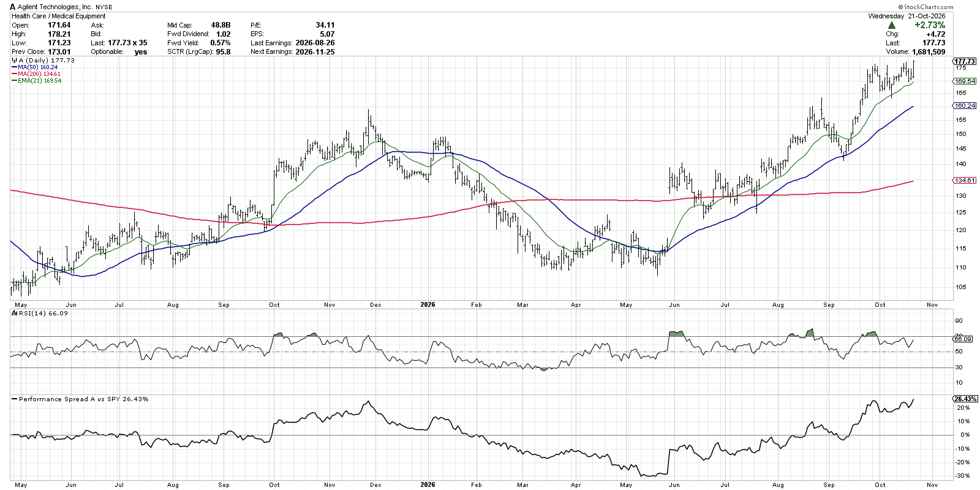Click the Performance Spread legend line marker

[15, 399]
